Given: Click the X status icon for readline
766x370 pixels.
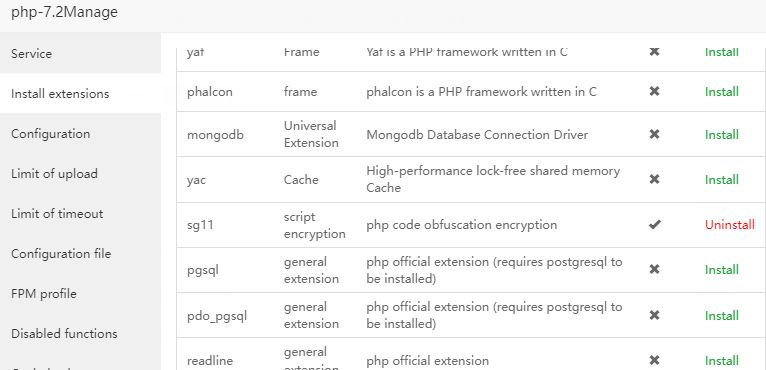Looking at the screenshot, I should coord(654,361).
